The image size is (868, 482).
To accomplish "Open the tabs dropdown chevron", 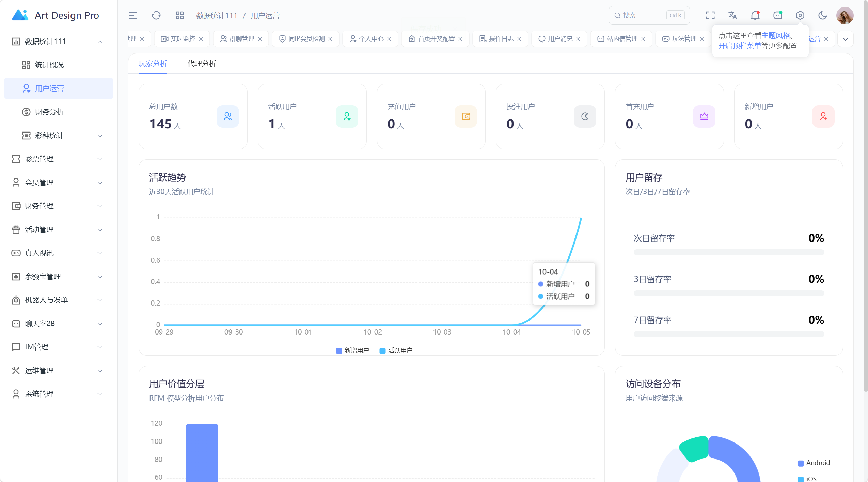I will click(845, 39).
